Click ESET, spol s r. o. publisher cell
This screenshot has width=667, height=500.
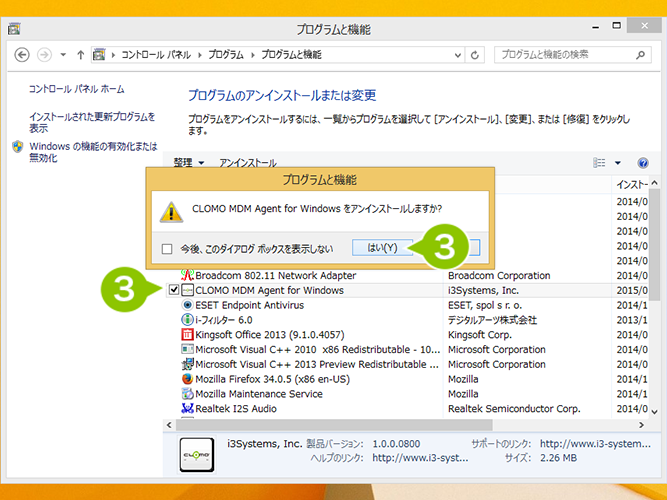[x=485, y=305]
